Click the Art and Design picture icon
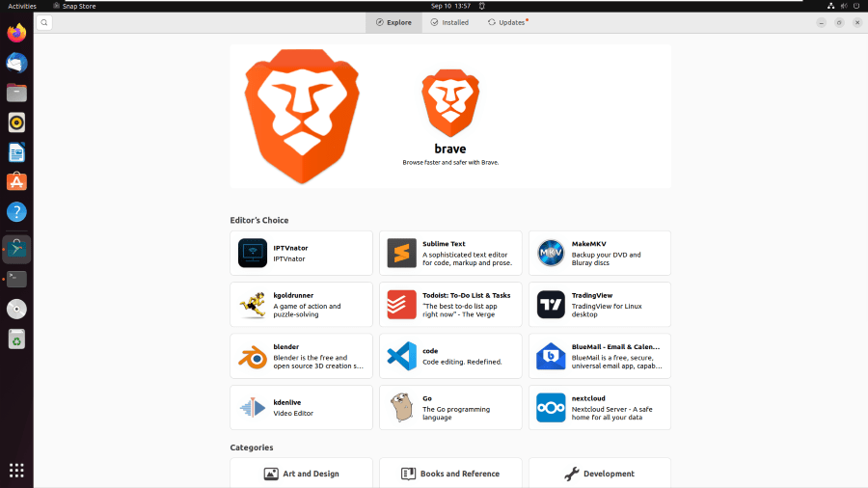 271,474
